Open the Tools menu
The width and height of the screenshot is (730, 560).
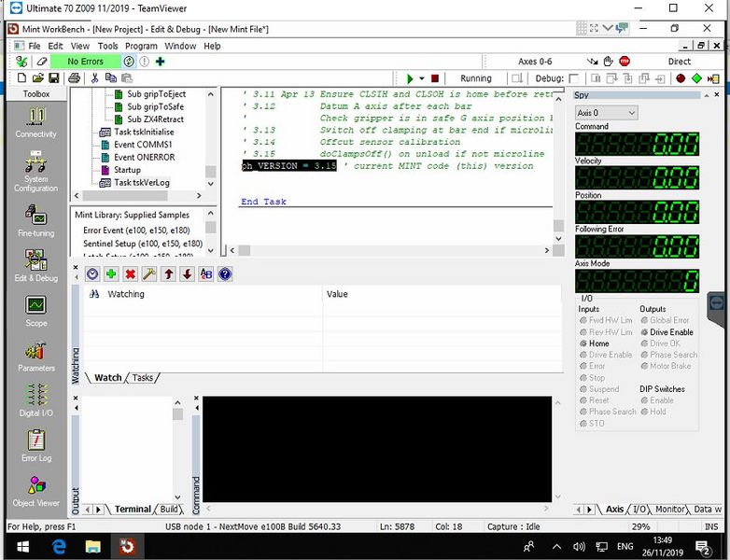(107, 46)
